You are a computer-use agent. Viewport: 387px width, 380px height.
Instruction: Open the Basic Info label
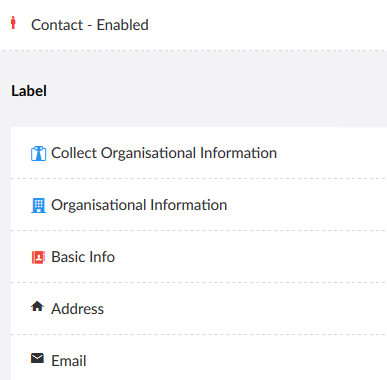click(x=83, y=257)
